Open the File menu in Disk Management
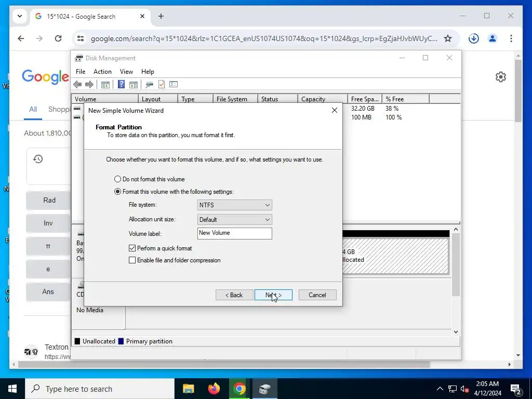 pos(81,72)
